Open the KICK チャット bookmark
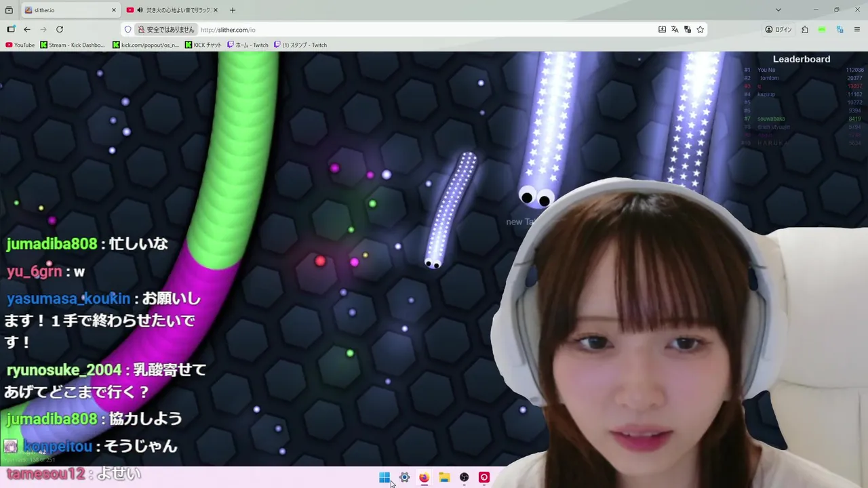 (203, 45)
